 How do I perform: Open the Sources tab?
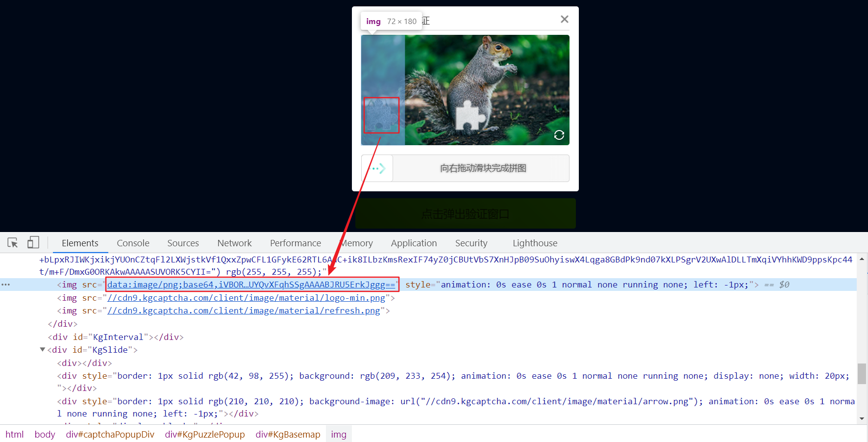pos(183,243)
